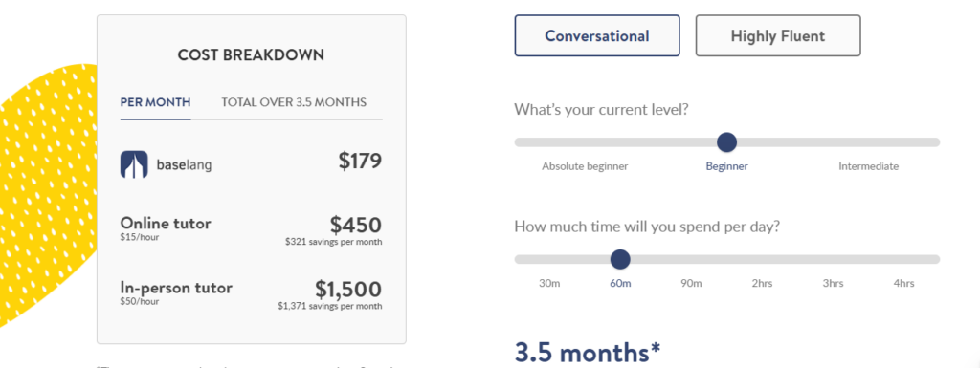This screenshot has width=980, height=368.
Task: Set daily time to 4hrs
Action: [x=903, y=283]
